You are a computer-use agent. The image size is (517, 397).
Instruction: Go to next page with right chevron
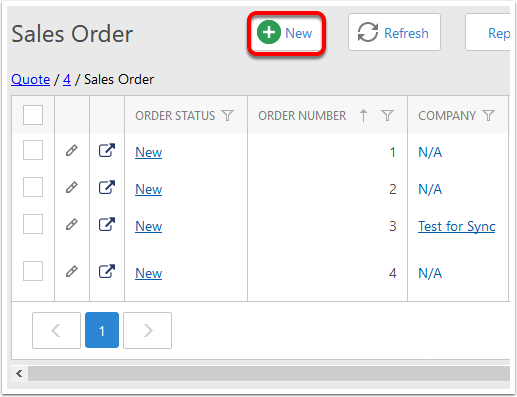click(x=148, y=330)
